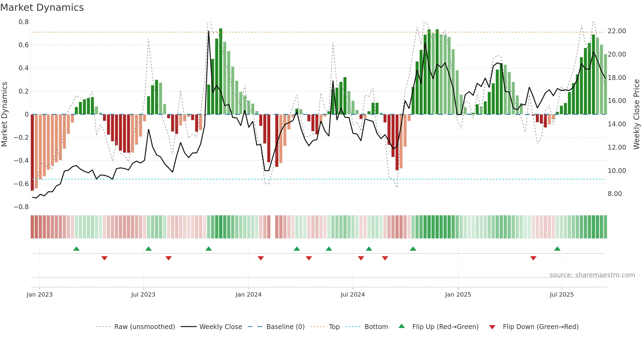Click the cyan dotted Bottom legend sample
The width and height of the screenshot is (644, 362).
click(x=353, y=327)
